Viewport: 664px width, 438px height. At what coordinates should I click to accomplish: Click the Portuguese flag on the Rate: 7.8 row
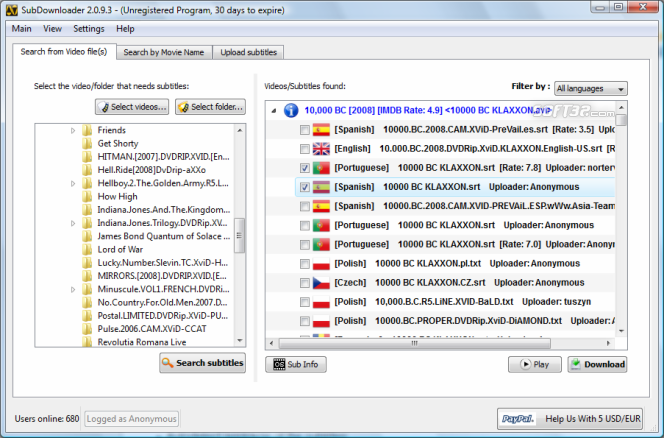(321, 168)
